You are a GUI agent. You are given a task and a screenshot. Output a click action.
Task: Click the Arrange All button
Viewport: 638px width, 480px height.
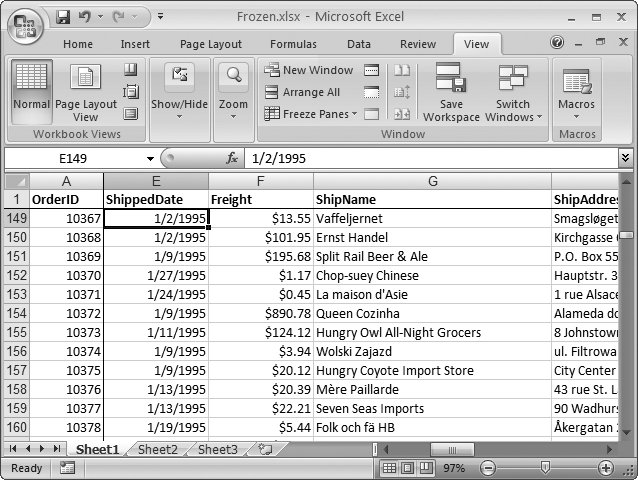click(x=302, y=92)
